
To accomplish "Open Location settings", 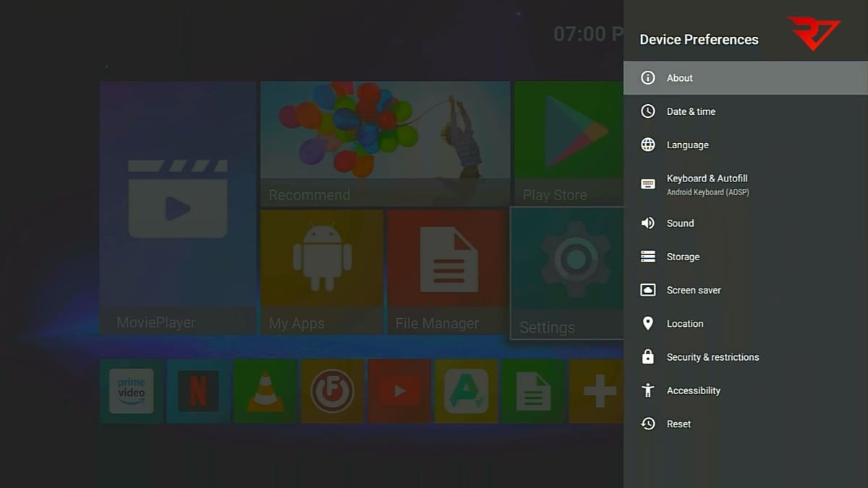I will coord(746,323).
